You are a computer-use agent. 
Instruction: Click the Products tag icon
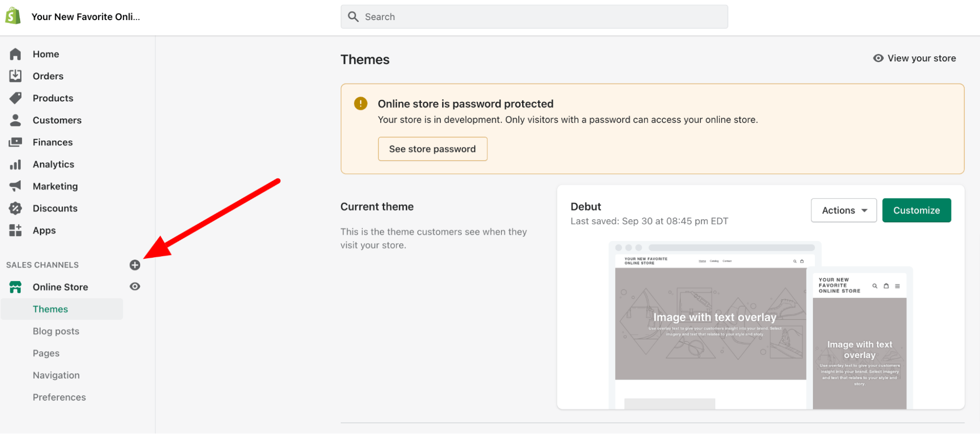tap(15, 98)
